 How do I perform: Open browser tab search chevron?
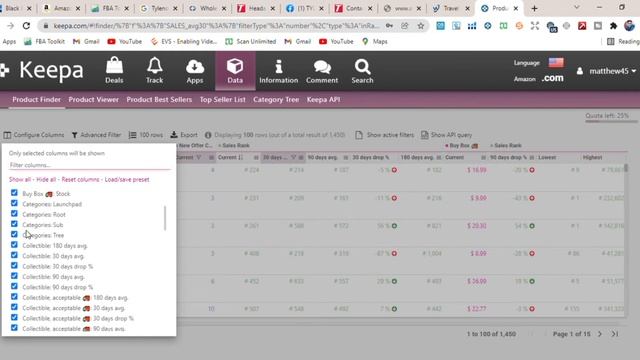click(576, 8)
